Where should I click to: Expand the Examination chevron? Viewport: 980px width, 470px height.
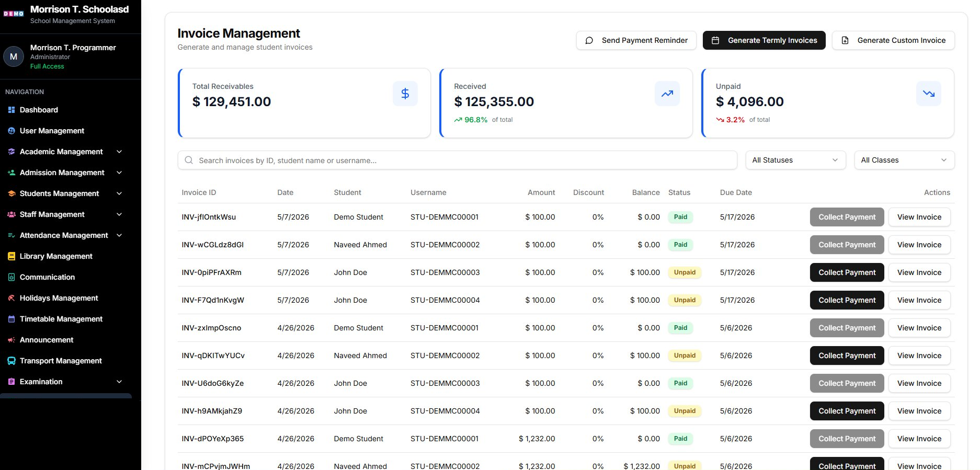click(x=119, y=382)
